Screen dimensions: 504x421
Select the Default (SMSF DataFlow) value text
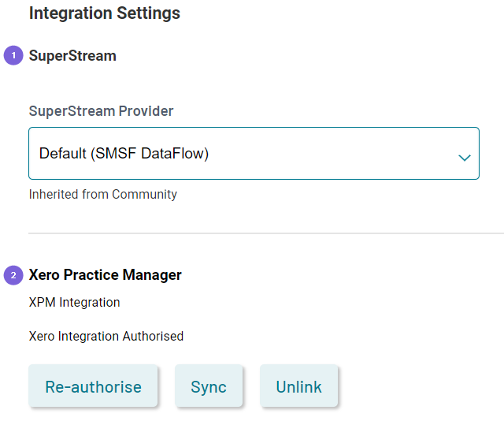click(x=124, y=153)
